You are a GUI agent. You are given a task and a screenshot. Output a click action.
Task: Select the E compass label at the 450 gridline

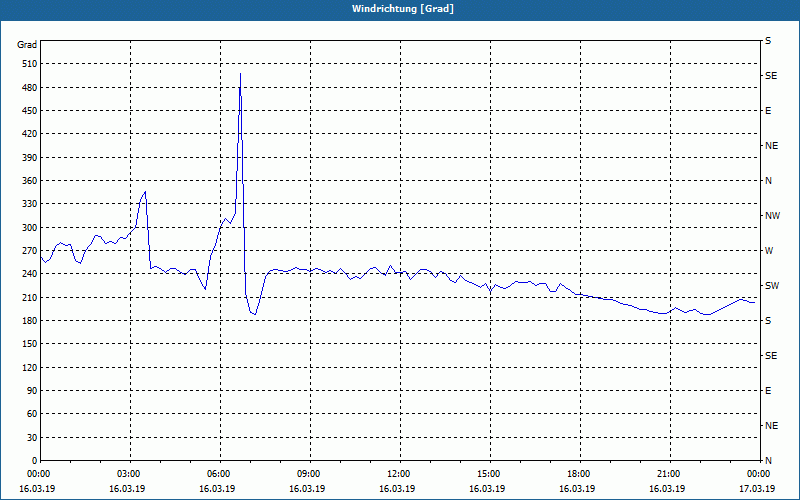[x=768, y=111]
